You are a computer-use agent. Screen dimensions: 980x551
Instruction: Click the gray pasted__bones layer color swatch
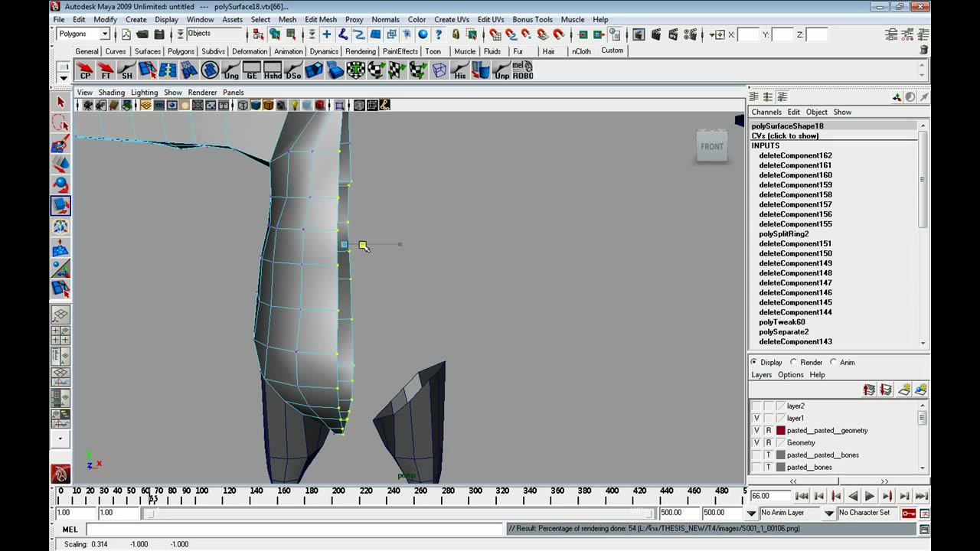[x=781, y=468]
